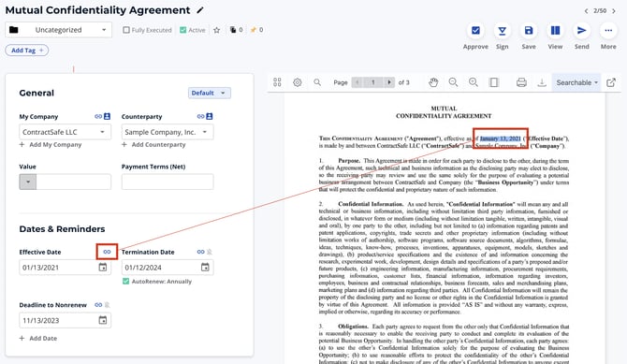Viewport: 627px width, 364px height.
Task: Show page thumbnails grid in viewer
Action: pos(277,82)
